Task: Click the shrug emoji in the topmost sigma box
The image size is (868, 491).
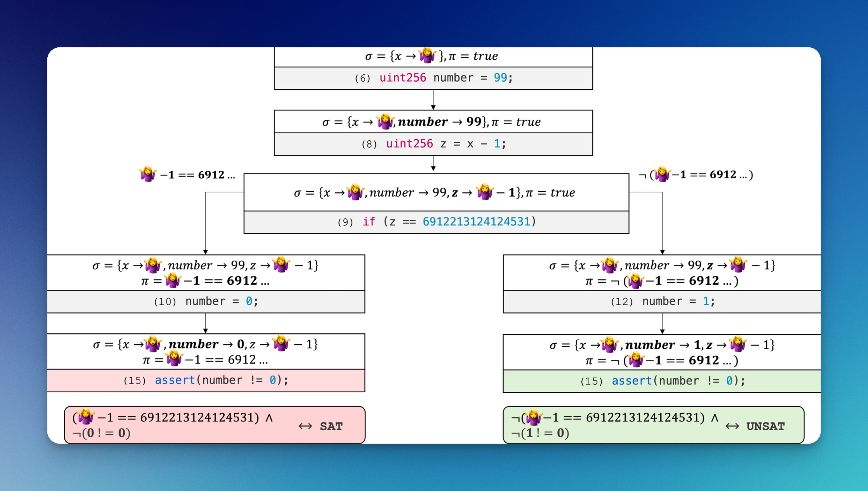Action: [428, 56]
